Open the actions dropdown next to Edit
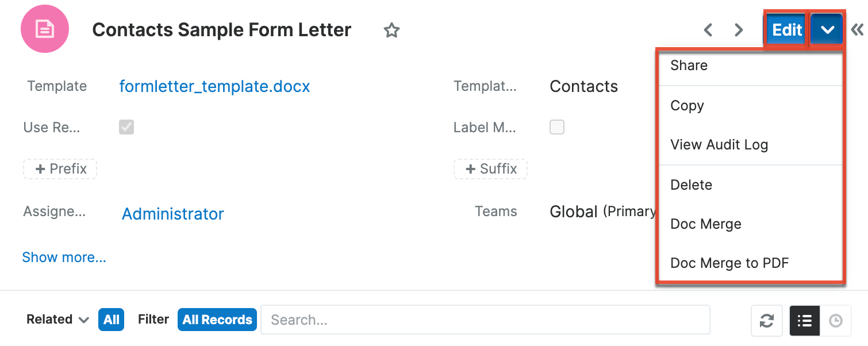The width and height of the screenshot is (868, 346). click(827, 29)
